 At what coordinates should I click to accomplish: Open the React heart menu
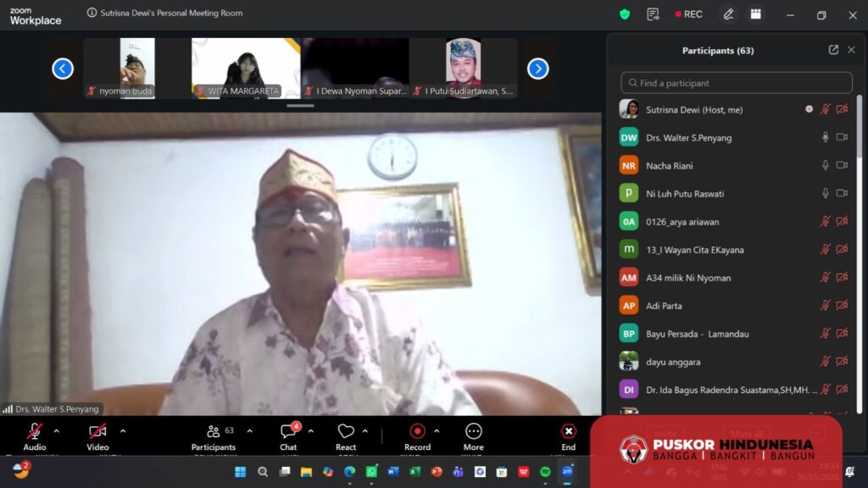pos(346,436)
